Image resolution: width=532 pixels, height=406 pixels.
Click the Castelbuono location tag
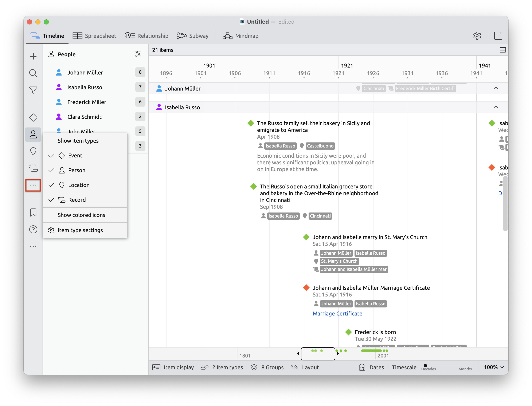[x=320, y=146]
